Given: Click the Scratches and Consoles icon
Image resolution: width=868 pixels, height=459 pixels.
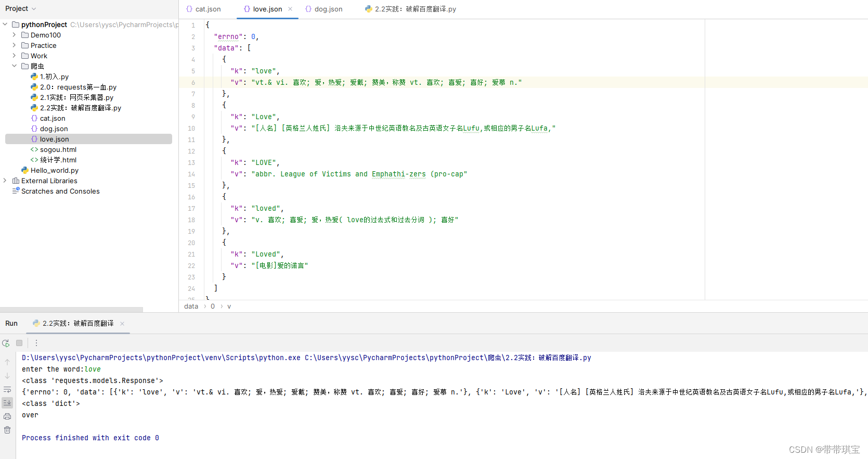Looking at the screenshot, I should click(16, 191).
